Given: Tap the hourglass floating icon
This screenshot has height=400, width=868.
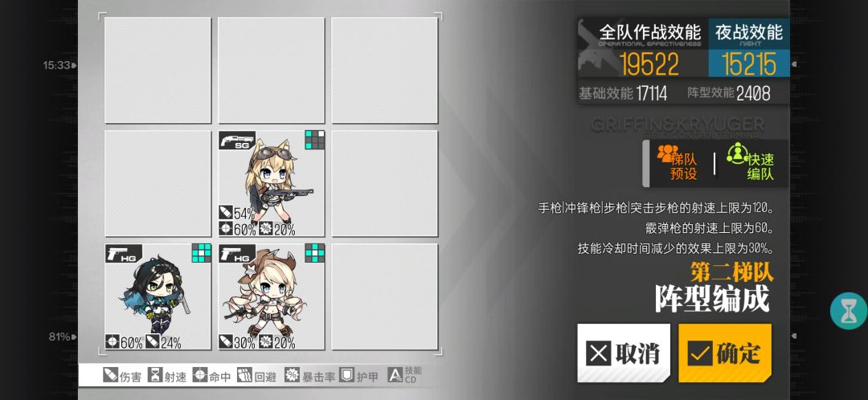Looking at the screenshot, I should [848, 312].
